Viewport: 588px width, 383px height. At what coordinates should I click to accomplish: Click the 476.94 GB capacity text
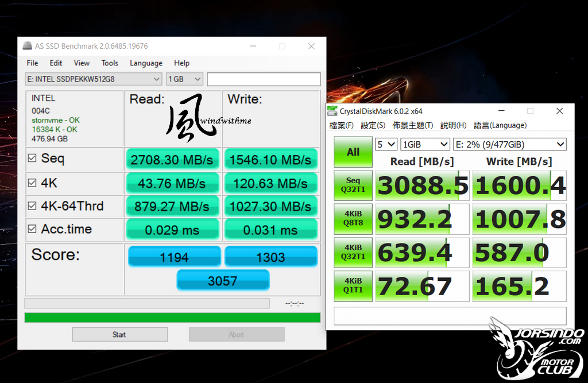click(x=49, y=139)
